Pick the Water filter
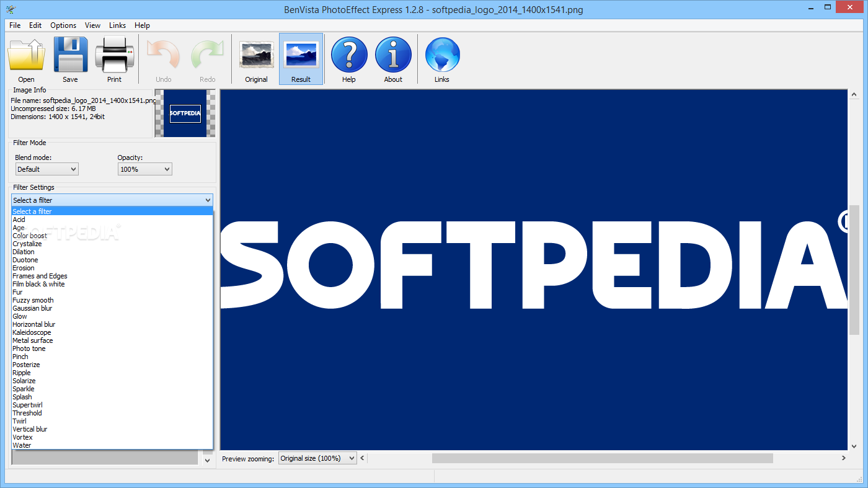 (112, 445)
